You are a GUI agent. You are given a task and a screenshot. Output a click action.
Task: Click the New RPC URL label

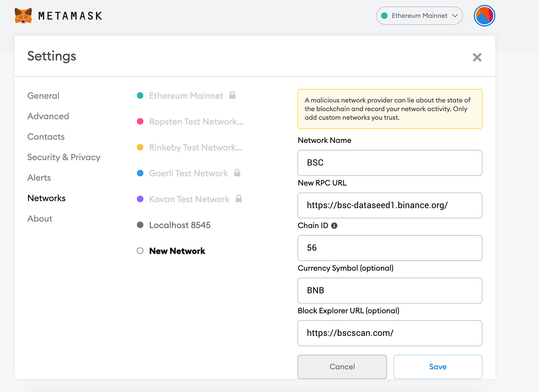point(322,183)
